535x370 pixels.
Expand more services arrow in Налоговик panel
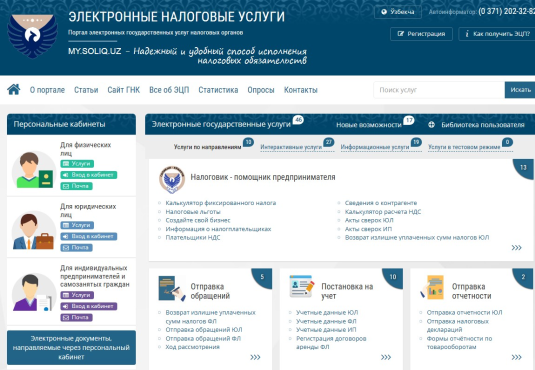coord(516,247)
